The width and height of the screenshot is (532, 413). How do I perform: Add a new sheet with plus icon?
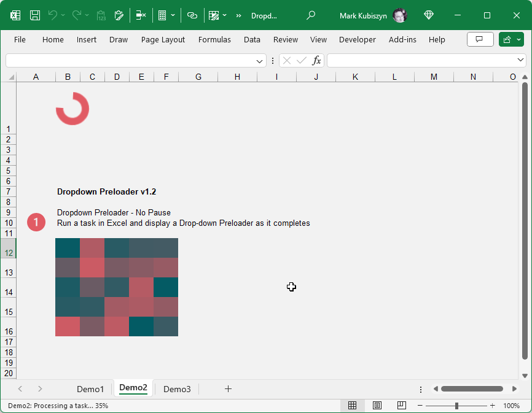pyautogui.click(x=228, y=388)
